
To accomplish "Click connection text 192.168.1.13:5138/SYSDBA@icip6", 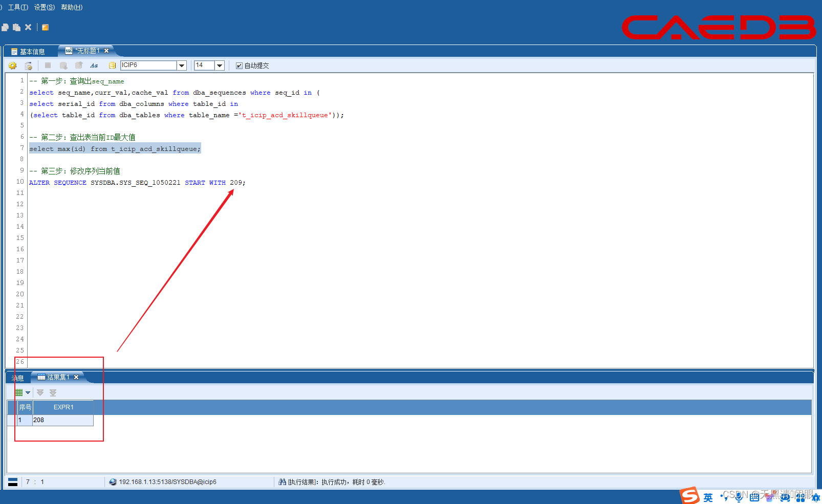I will 167,482.
